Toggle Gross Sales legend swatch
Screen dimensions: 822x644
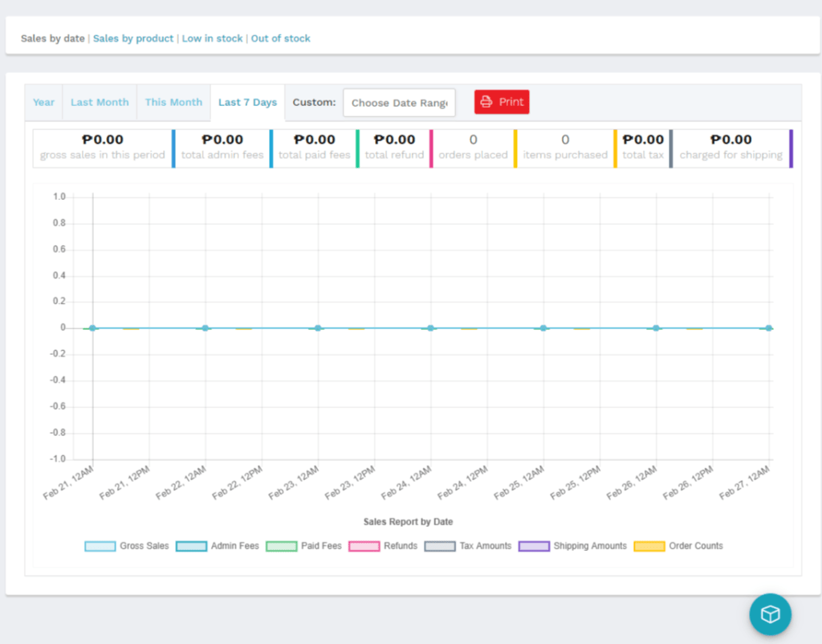click(100, 546)
